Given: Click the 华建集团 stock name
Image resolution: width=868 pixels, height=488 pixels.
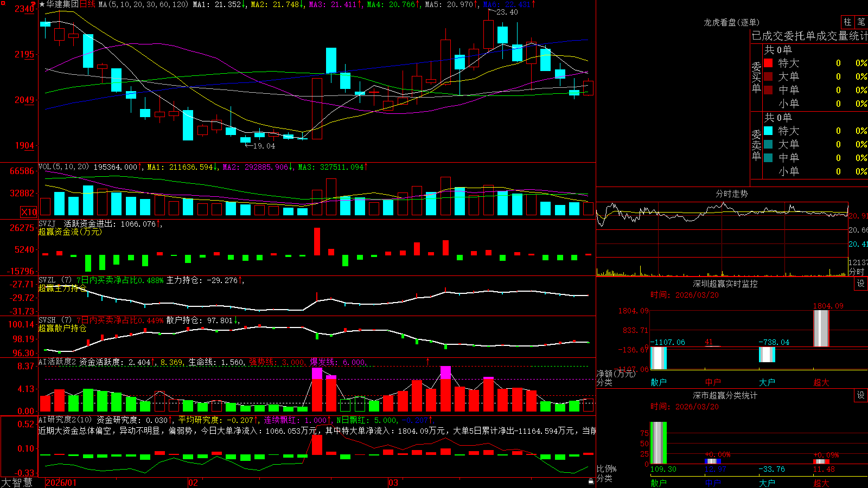Looking at the screenshot, I should [x=62, y=4].
